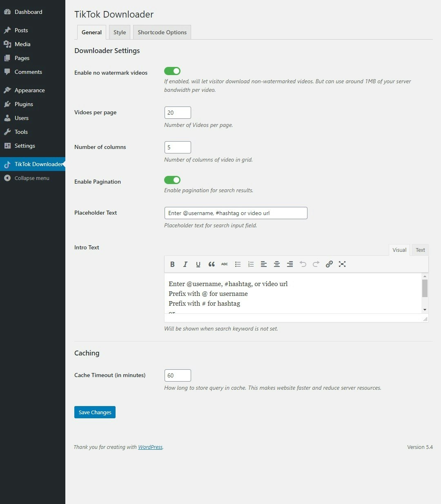This screenshot has width=441, height=504.
Task: Focus the Cache Timeout minutes field
Action: [x=178, y=375]
